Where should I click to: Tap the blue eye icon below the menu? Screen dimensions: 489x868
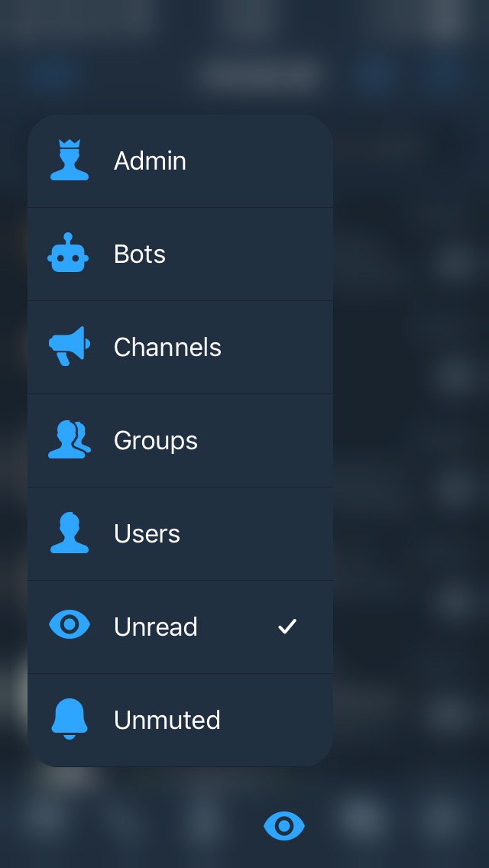(x=284, y=826)
